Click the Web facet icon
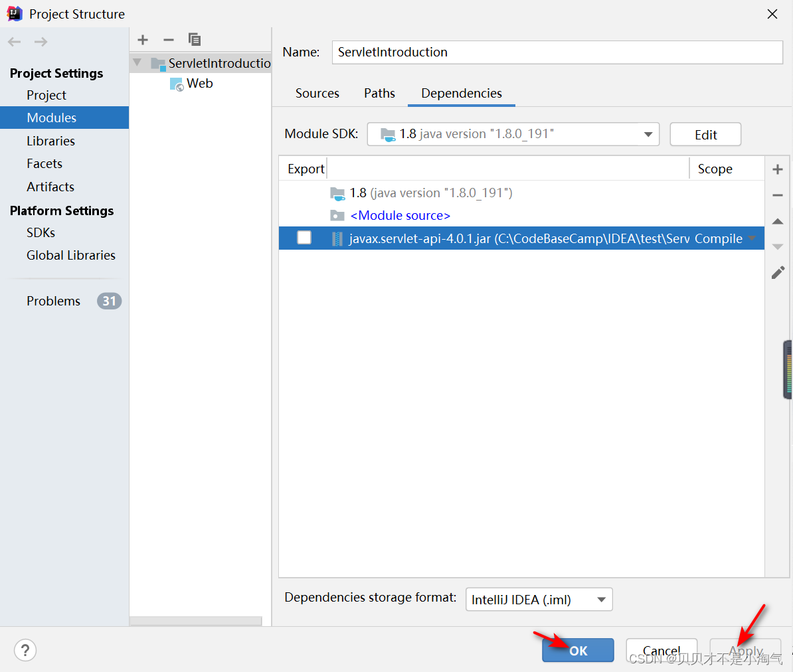This screenshot has height=672, width=793. click(x=177, y=84)
